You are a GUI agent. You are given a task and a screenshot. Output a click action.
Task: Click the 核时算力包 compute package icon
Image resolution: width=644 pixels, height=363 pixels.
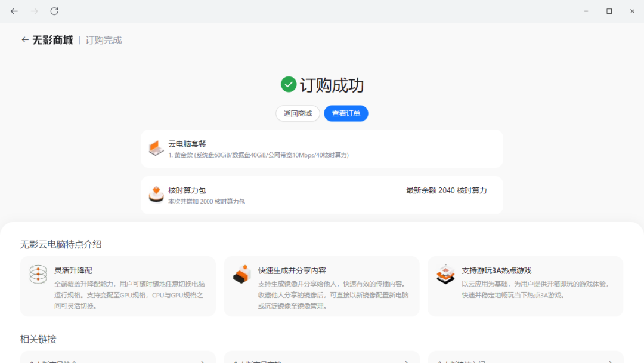pos(156,195)
